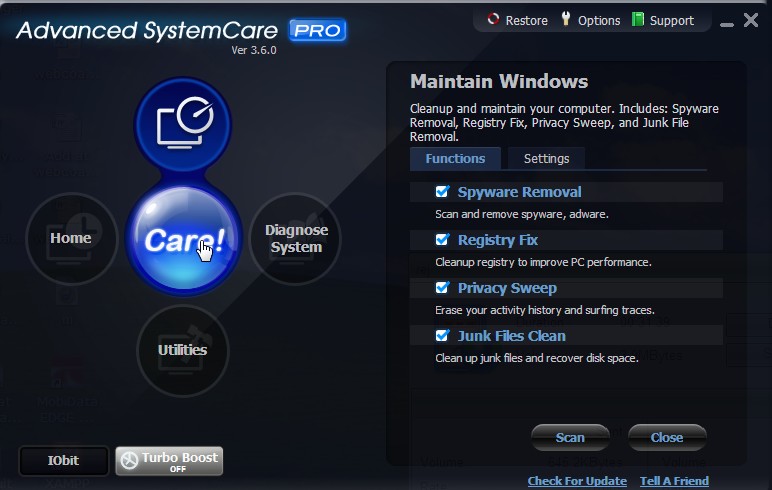Click the Registry Fix label
The width and height of the screenshot is (772, 490).
click(498, 240)
